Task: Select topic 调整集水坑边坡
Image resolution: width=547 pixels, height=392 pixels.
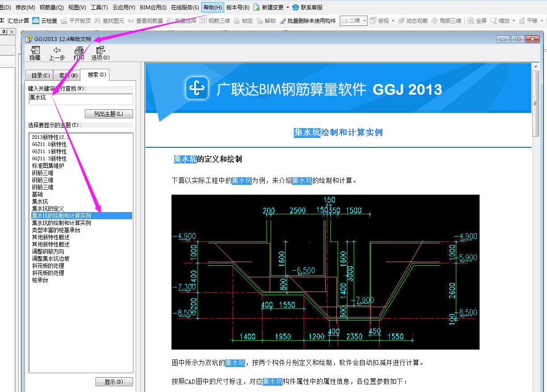Action: [x=50, y=259]
